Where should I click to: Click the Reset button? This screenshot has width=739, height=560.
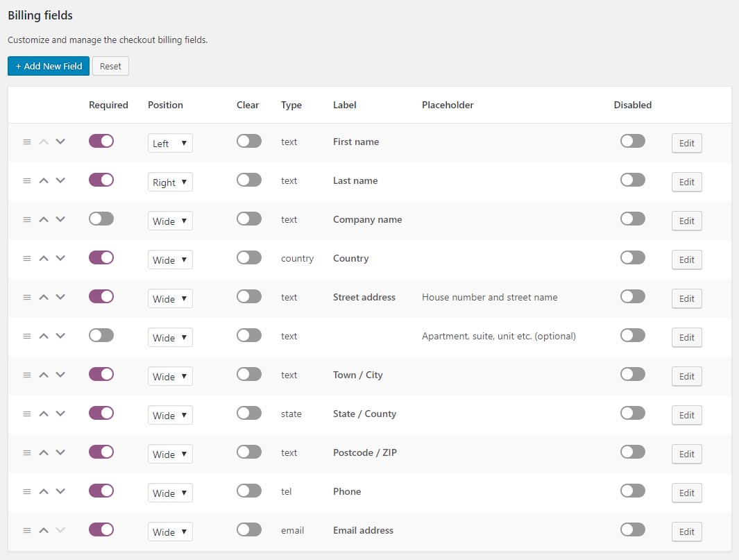(110, 66)
